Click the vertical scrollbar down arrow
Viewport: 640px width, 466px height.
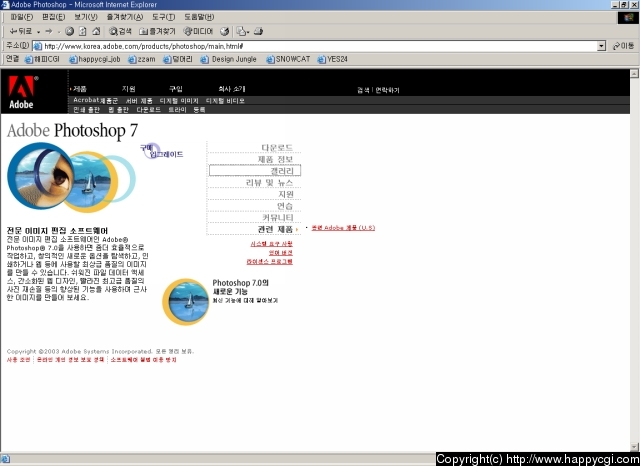pos(634,447)
